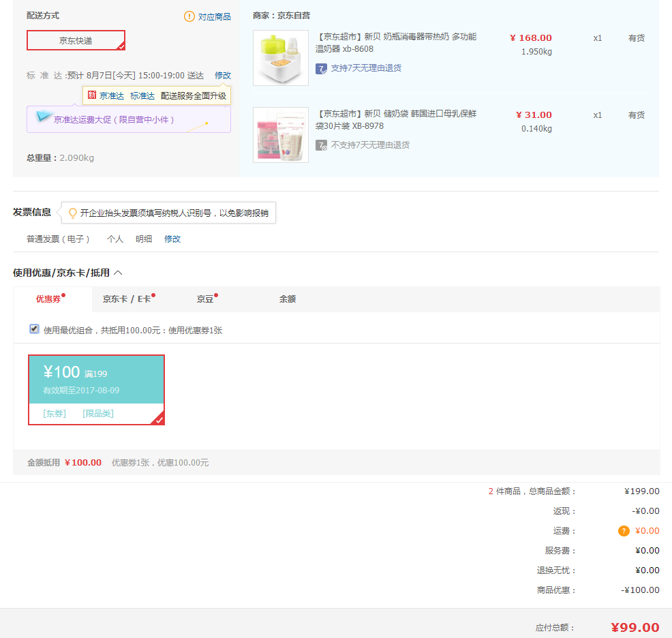Click 不支持7天无理由退货 text

click(370, 145)
